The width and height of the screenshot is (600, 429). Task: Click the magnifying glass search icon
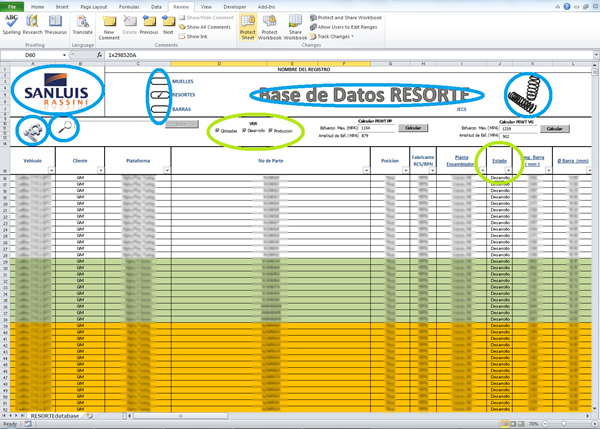65,127
